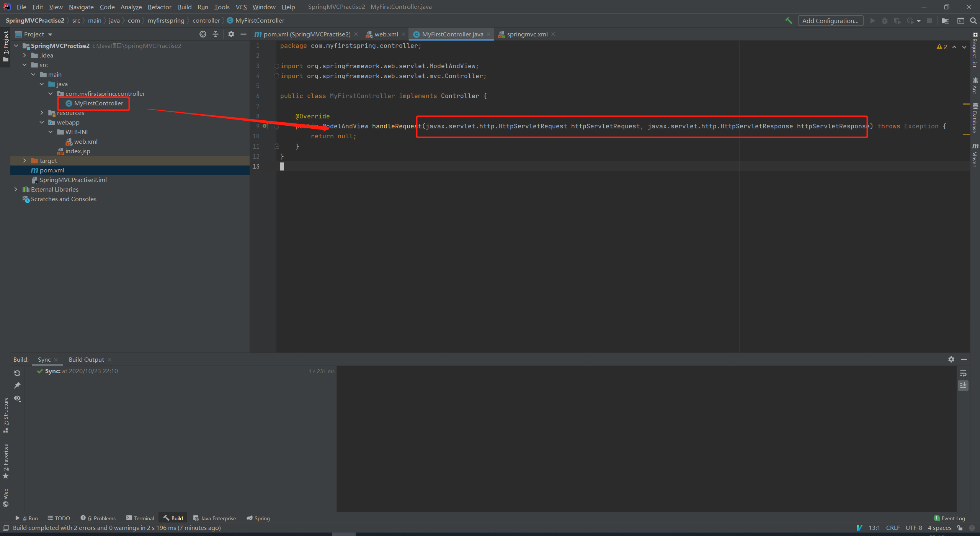Click Locate in Project Tree crosshair icon

203,34
